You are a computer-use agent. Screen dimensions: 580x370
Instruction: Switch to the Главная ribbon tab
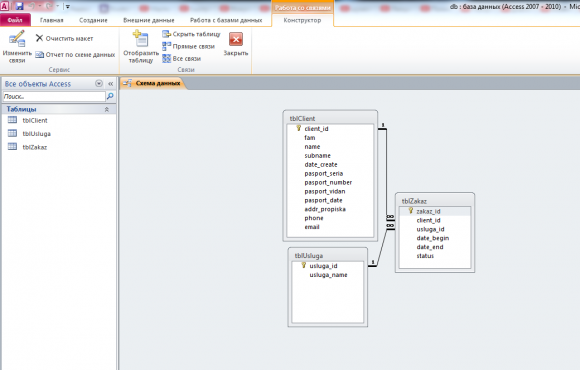(51, 20)
